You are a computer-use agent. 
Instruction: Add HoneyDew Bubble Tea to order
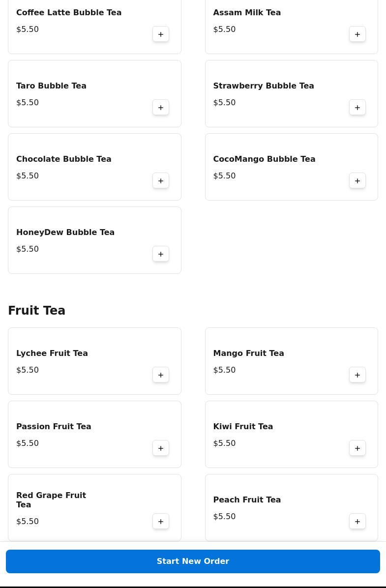click(x=161, y=254)
